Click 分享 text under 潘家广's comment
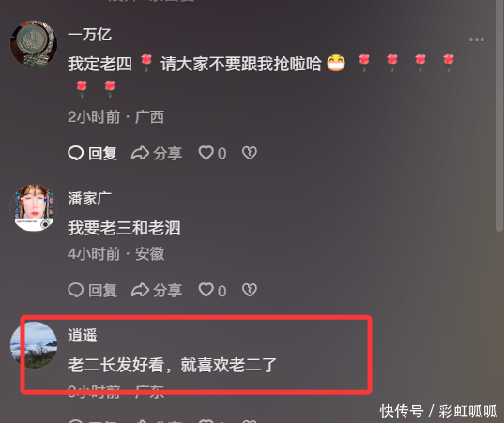 tap(167, 291)
